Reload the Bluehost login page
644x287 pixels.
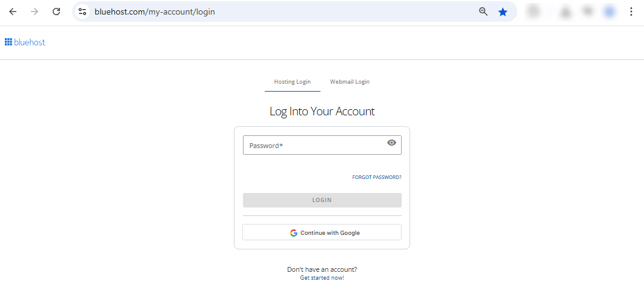pos(56,12)
